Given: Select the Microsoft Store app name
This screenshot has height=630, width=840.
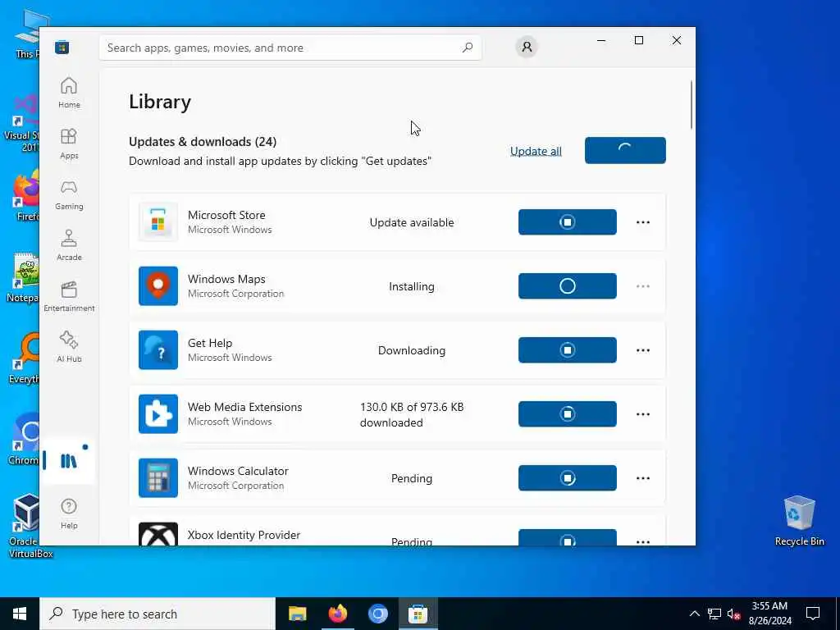Looking at the screenshot, I should [x=226, y=215].
